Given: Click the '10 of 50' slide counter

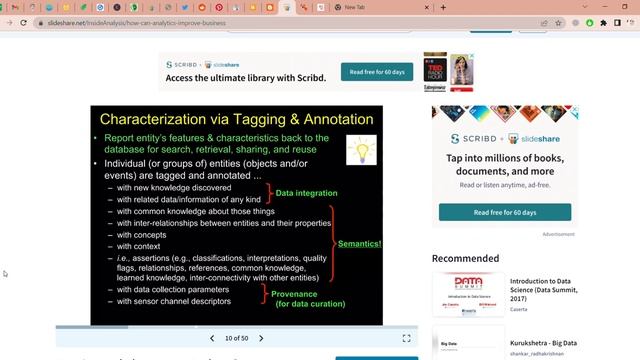Looking at the screenshot, I should [x=236, y=338].
